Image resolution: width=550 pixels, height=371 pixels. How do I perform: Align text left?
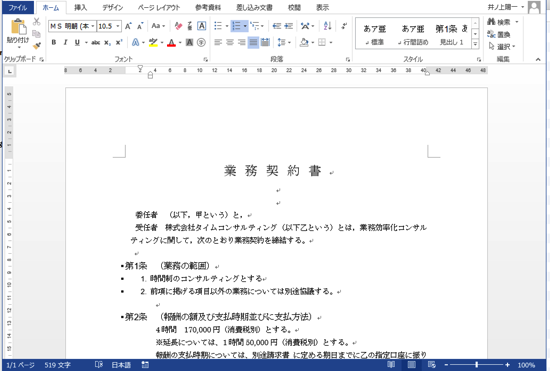coord(218,42)
